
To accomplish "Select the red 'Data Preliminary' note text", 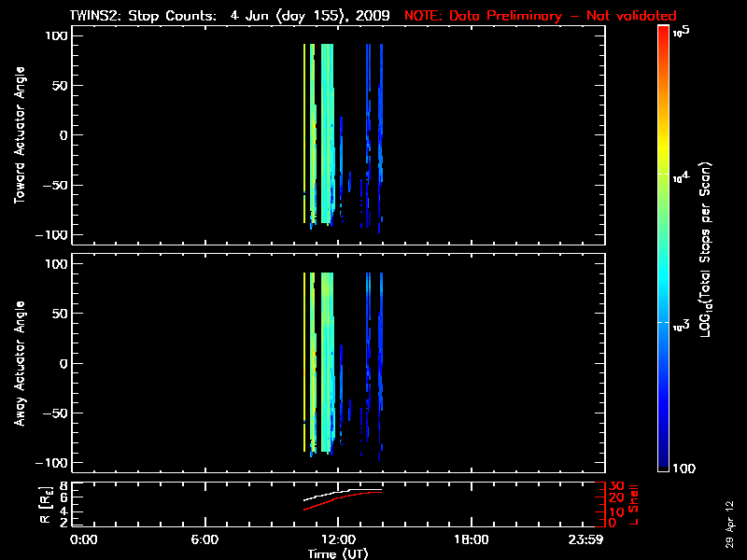I will pyautogui.click(x=540, y=16).
